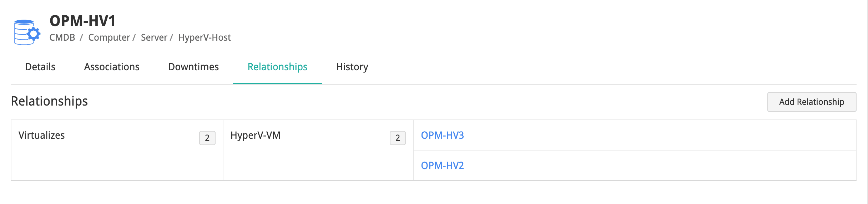868x204 pixels.
Task: Go to CMDB breadcrumb link
Action: [62, 37]
